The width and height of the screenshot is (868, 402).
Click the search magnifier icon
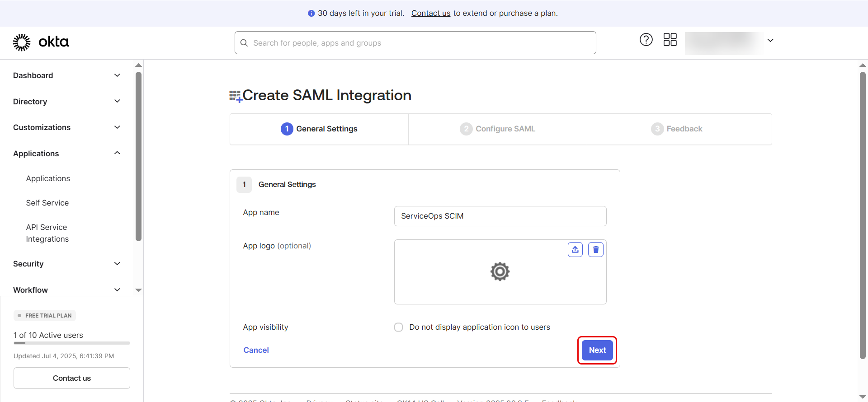[x=244, y=43]
